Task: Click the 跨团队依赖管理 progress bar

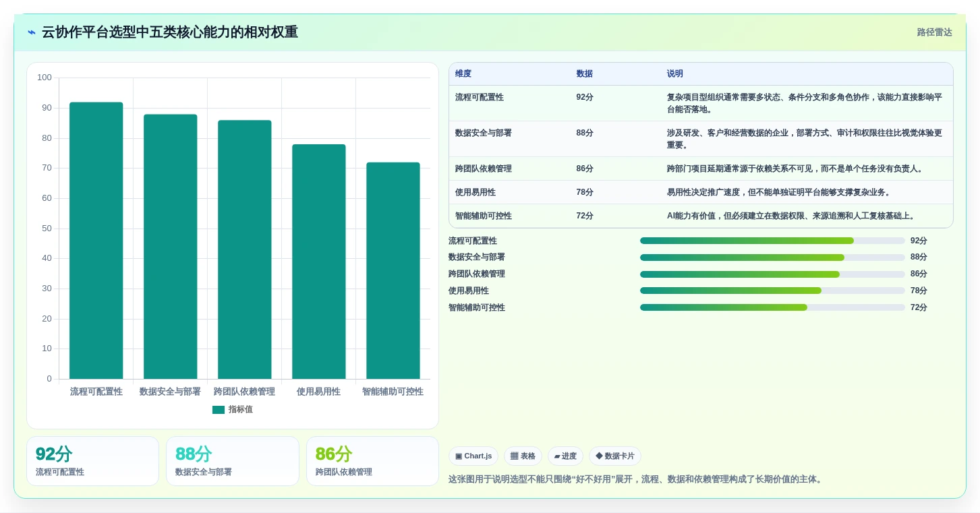Action: [x=772, y=274]
